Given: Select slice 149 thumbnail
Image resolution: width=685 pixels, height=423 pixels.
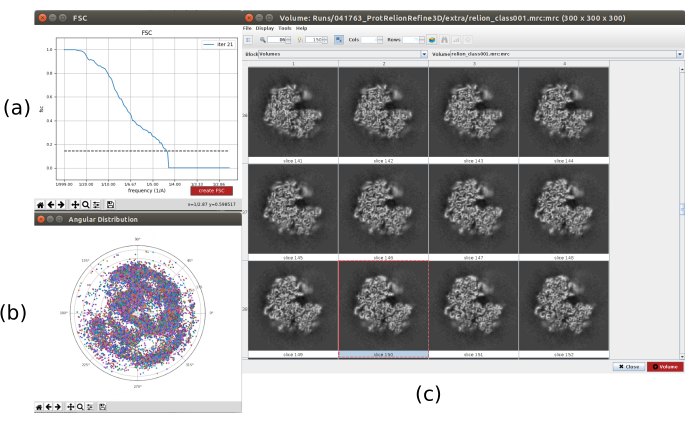Looking at the screenshot, I should point(293,306).
